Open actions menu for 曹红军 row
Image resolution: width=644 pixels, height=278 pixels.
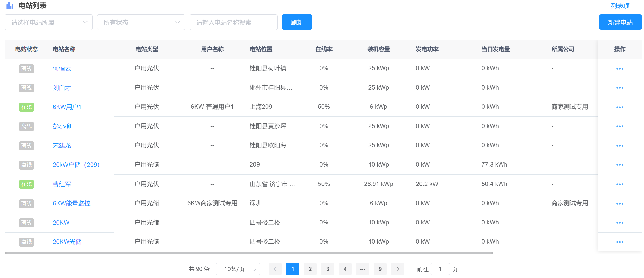pyautogui.click(x=620, y=184)
